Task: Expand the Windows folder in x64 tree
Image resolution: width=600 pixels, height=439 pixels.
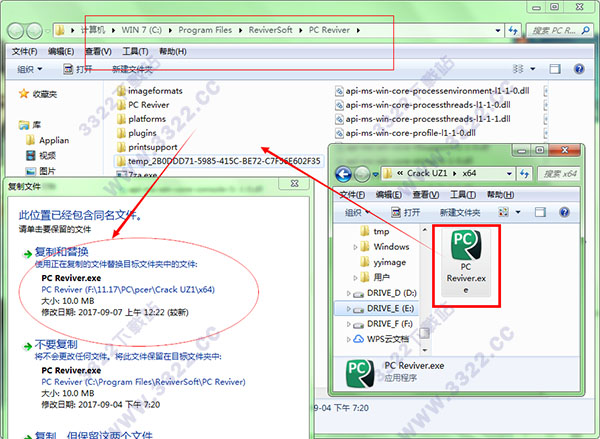Action: point(355,247)
